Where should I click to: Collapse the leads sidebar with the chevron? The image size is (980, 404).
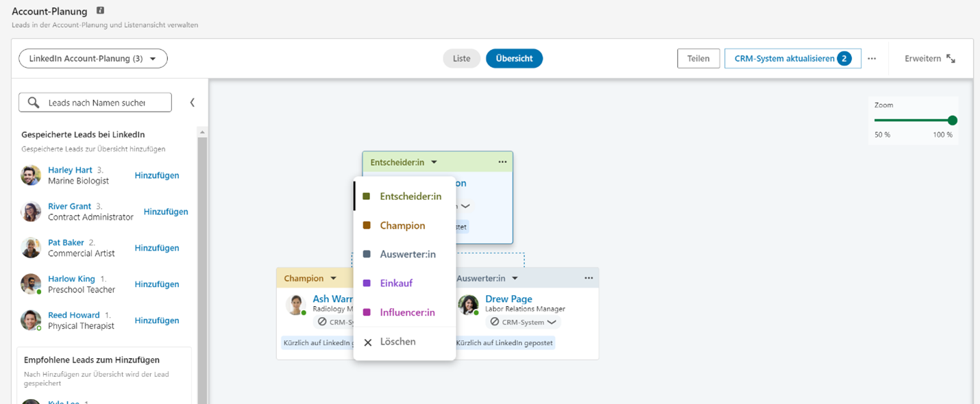[x=193, y=103]
